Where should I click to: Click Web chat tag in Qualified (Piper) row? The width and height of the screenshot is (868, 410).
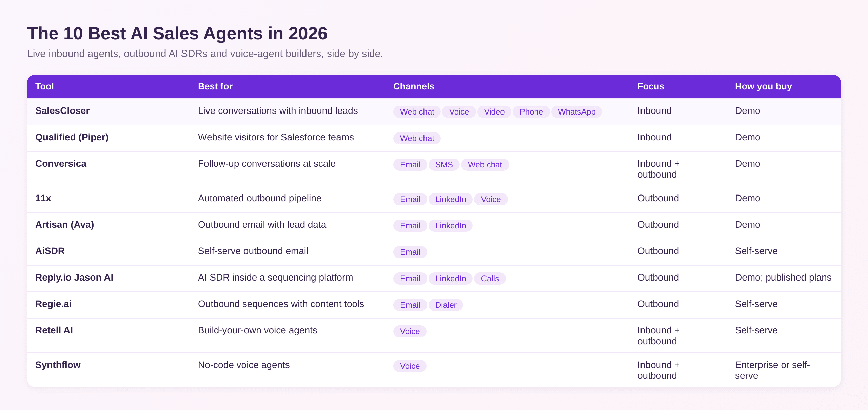click(x=417, y=138)
